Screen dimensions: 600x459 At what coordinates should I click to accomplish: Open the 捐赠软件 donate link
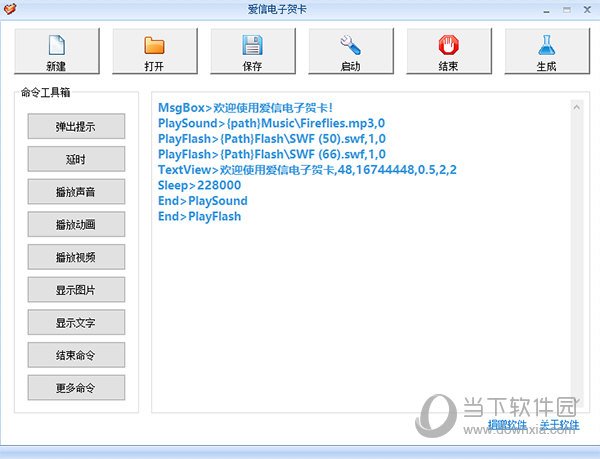(508, 425)
